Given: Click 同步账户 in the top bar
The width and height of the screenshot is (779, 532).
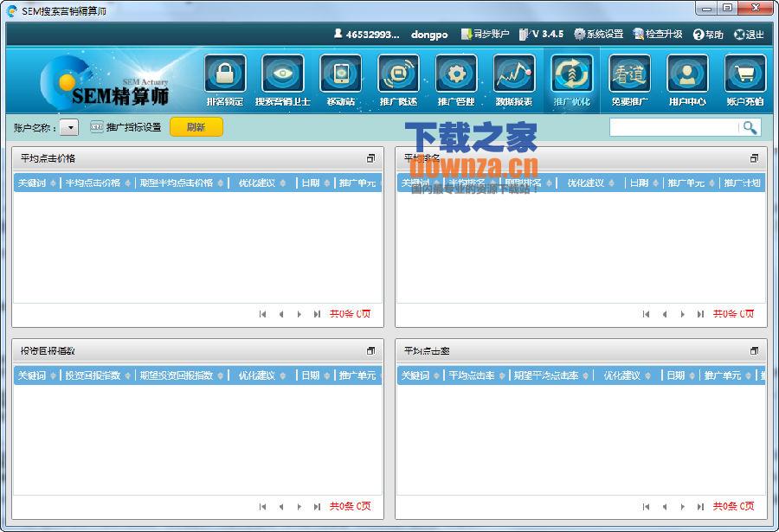Looking at the screenshot, I should point(486,34).
